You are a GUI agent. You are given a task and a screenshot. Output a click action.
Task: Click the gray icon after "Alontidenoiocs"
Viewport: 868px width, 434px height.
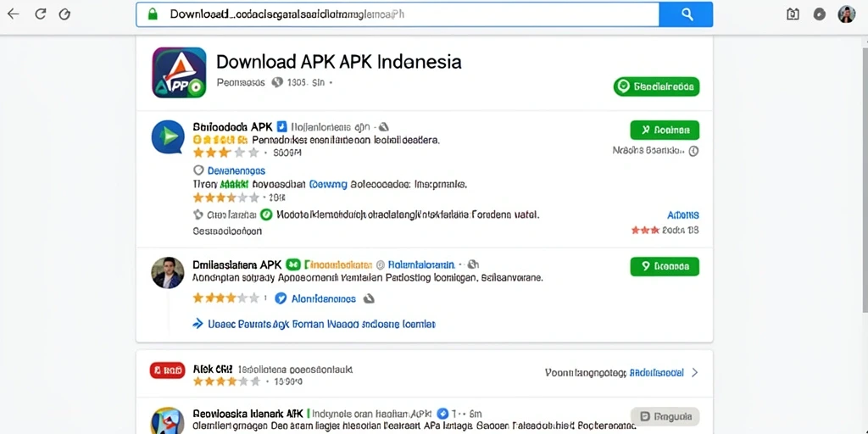click(x=368, y=299)
